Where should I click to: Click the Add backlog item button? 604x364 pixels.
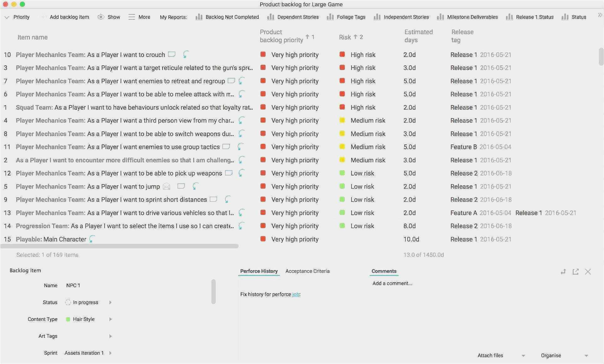tap(68, 16)
